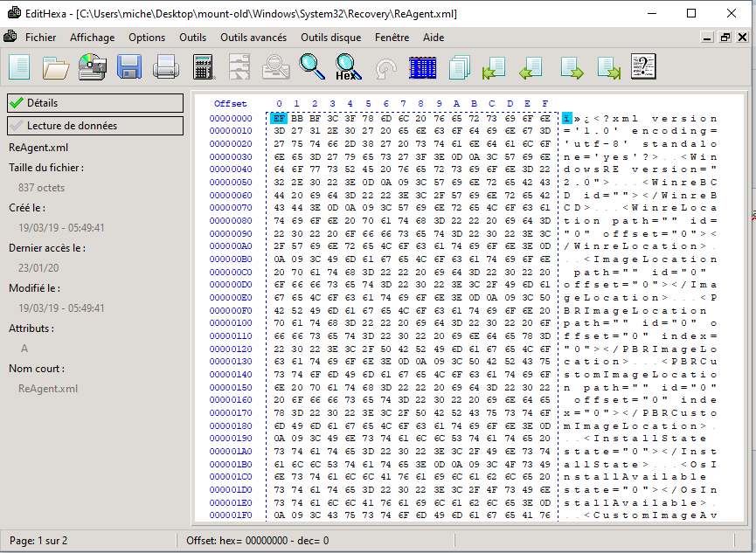Click the status bar Offset hex/dec readout
The height and width of the screenshot is (553, 756).
(x=258, y=541)
